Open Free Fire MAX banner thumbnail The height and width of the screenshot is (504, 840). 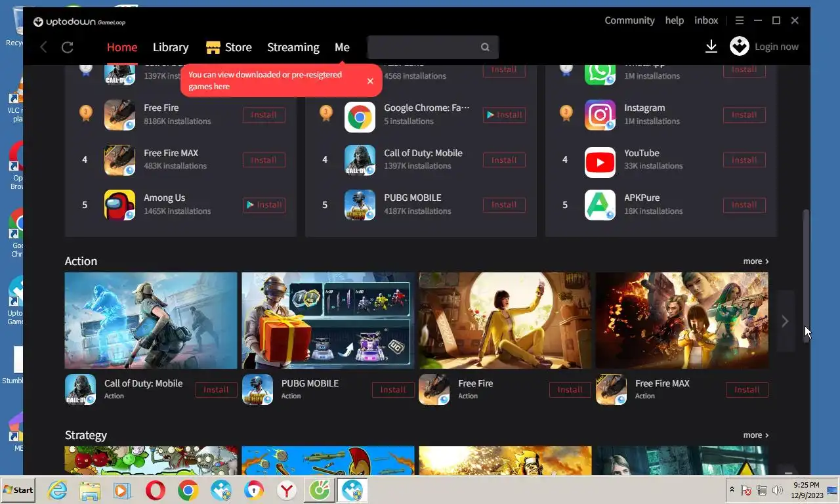(x=682, y=321)
